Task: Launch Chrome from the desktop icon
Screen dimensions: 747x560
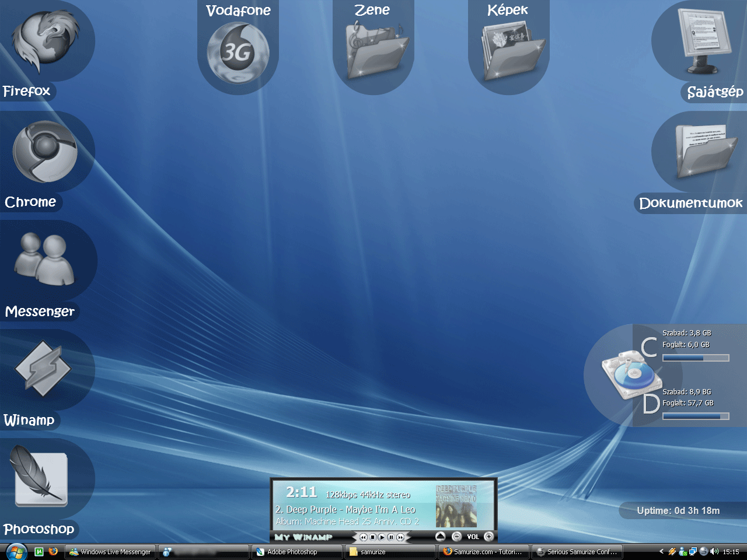Action: 45,152
